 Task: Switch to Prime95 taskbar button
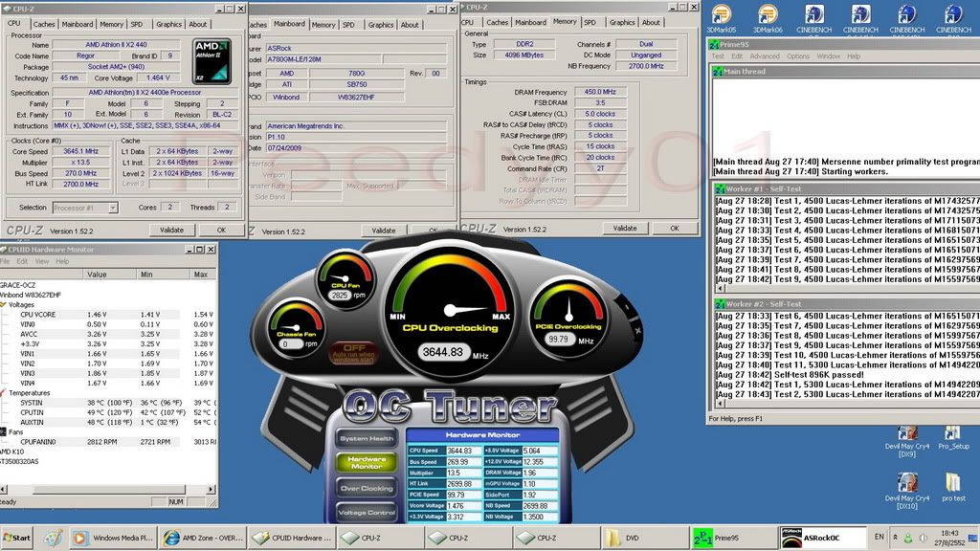pyautogui.click(x=733, y=538)
